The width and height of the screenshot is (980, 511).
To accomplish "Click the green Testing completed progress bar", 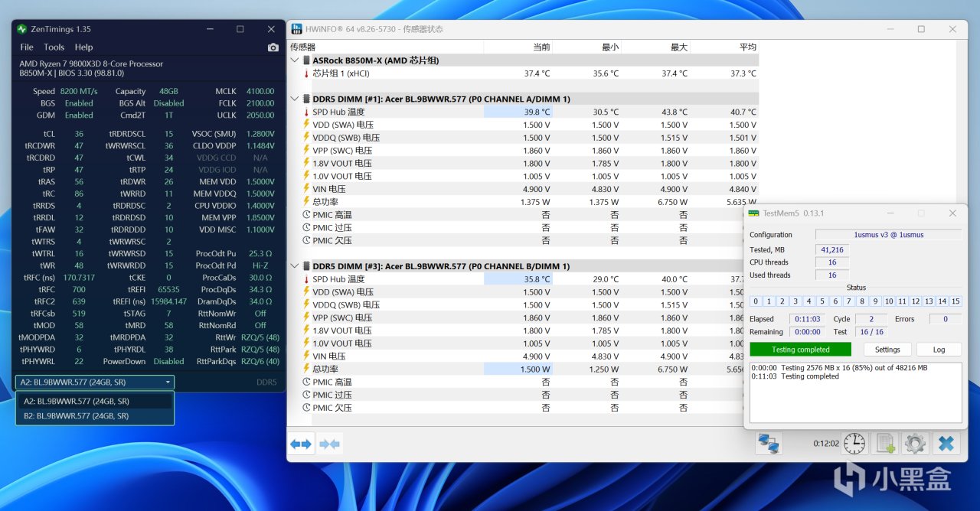I will tap(800, 350).
